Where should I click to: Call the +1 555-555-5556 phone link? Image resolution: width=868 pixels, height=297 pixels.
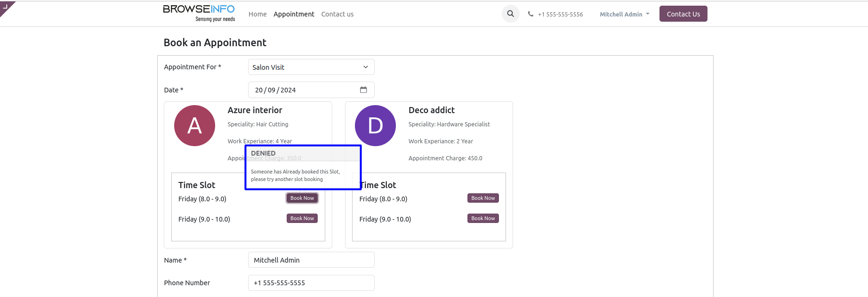(560, 14)
